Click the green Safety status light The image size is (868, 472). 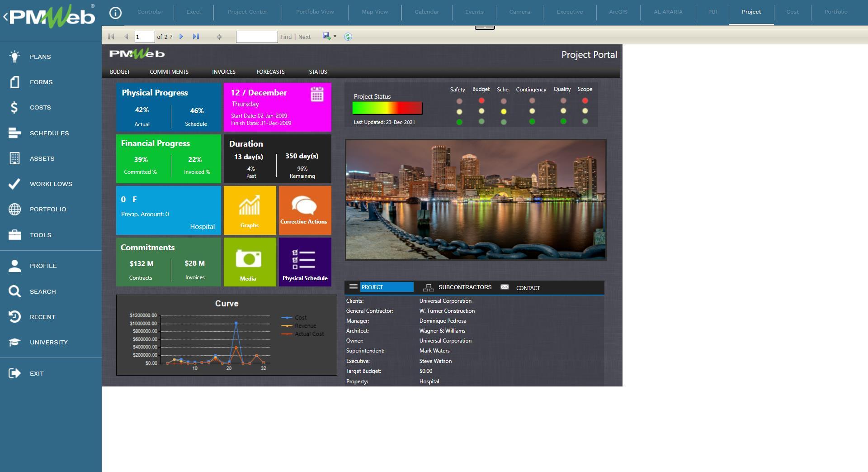point(459,122)
